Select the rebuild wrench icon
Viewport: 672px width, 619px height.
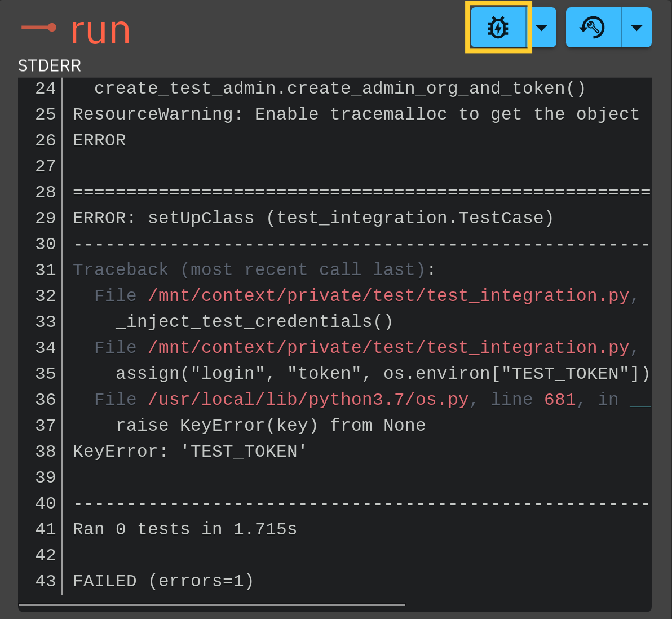pos(593,27)
